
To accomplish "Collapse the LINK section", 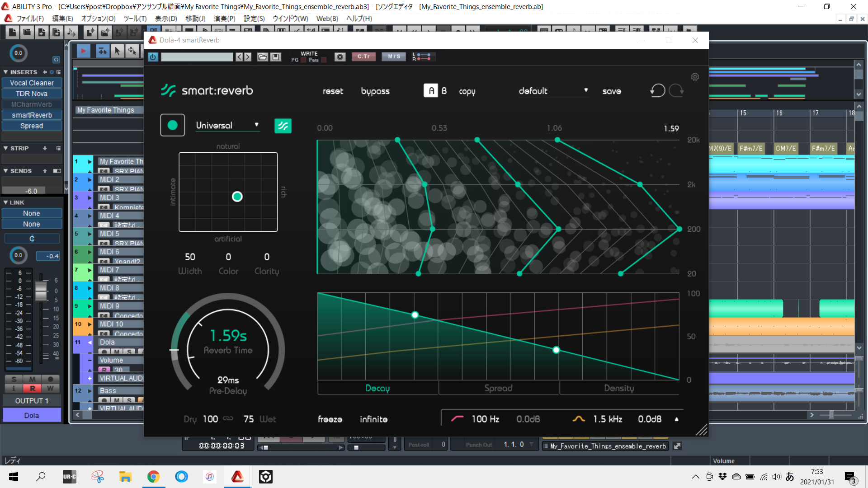I will 5,202.
